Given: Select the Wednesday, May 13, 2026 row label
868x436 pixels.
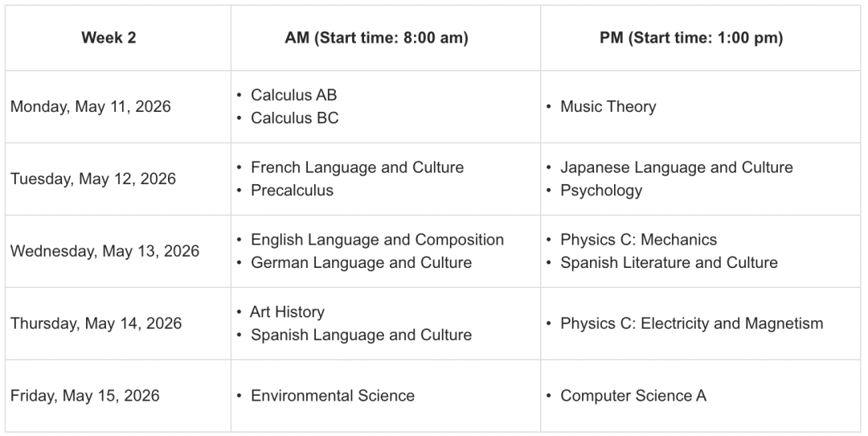Looking at the screenshot, I should tap(104, 251).
